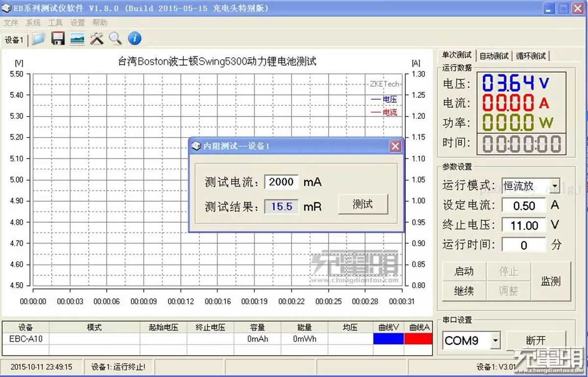
Task: Show info with the blue i icon
Action: (x=135, y=39)
